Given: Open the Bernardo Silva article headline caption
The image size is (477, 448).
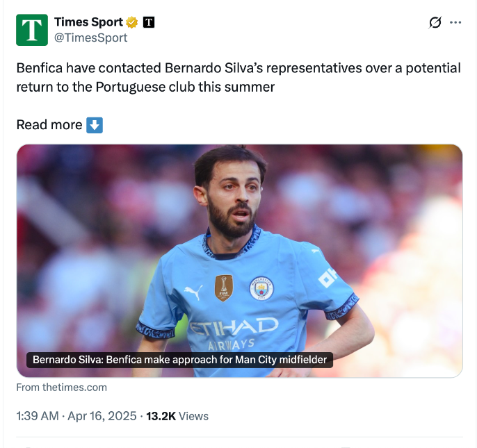Looking at the screenshot, I should [x=180, y=360].
